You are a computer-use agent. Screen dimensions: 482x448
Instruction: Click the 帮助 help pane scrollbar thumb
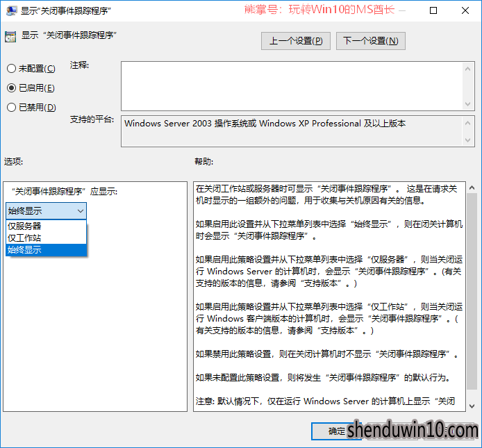[x=472, y=291]
